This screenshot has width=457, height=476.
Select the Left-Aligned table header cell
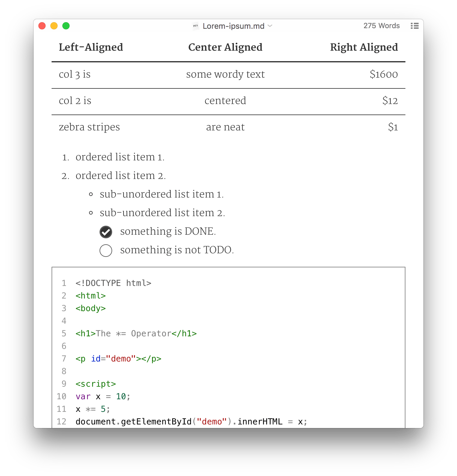91,47
